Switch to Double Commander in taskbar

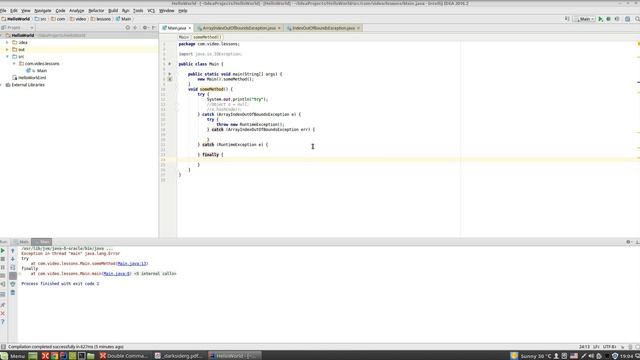(123, 356)
